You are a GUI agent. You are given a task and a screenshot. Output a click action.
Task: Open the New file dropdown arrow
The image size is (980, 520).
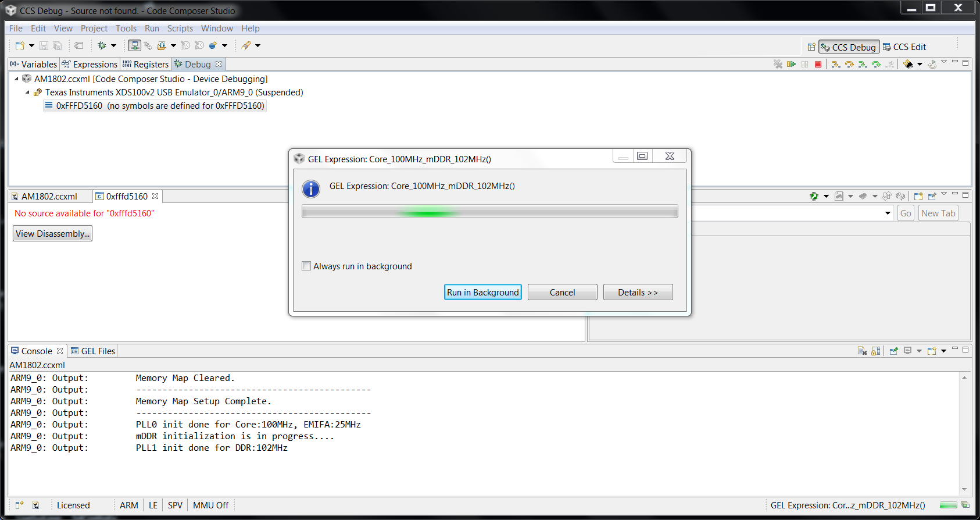coord(31,45)
